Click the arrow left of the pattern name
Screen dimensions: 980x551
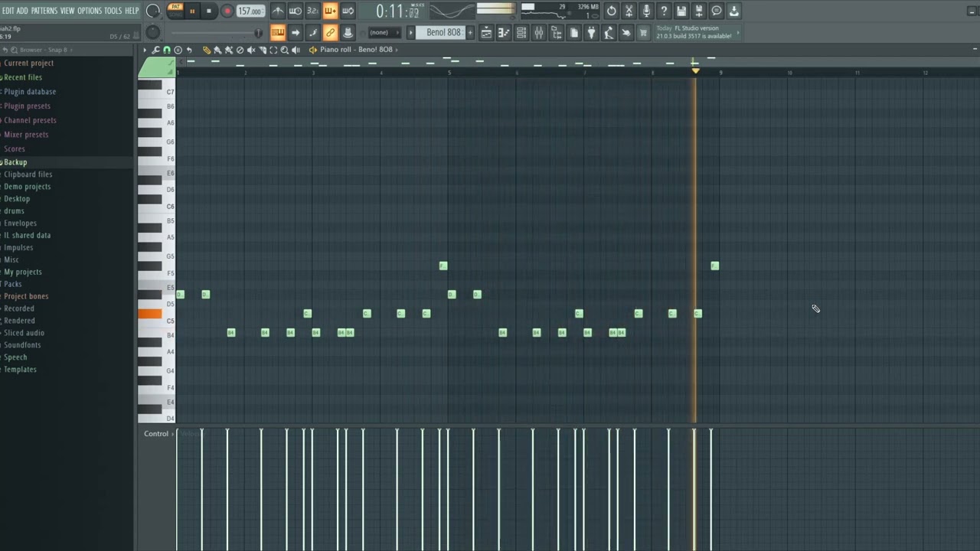(411, 33)
